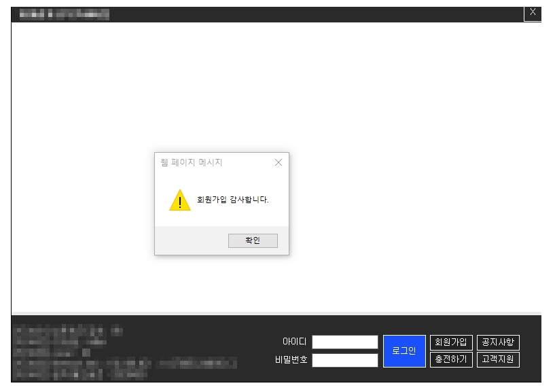Image resolution: width=555 pixels, height=392 pixels.
Task: Click the 회원가입 감사합니다 message text
Action: (x=233, y=200)
